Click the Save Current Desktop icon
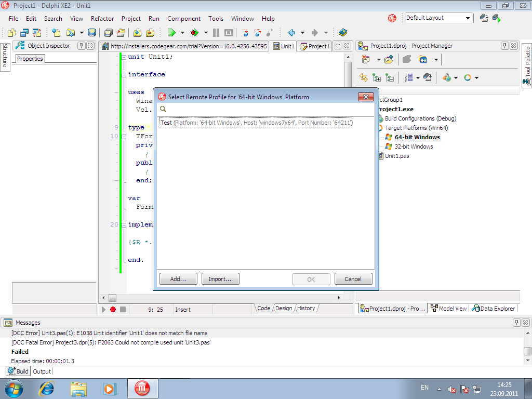The image size is (532, 399). (484, 18)
